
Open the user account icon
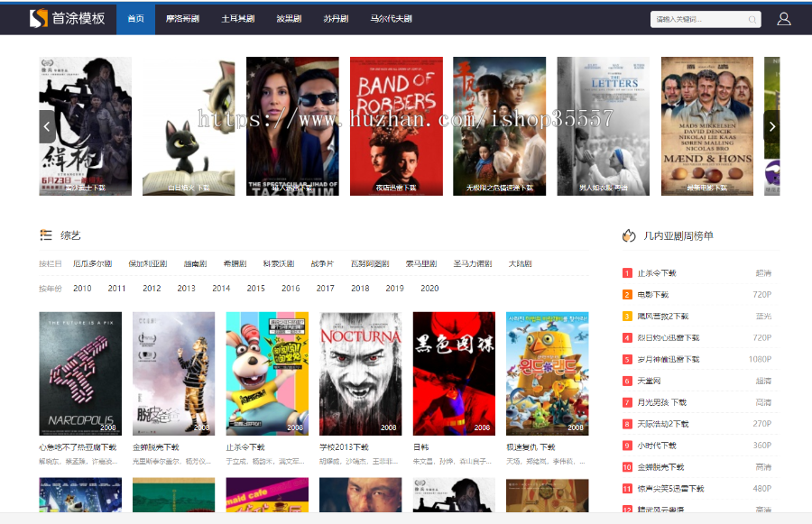coord(783,19)
